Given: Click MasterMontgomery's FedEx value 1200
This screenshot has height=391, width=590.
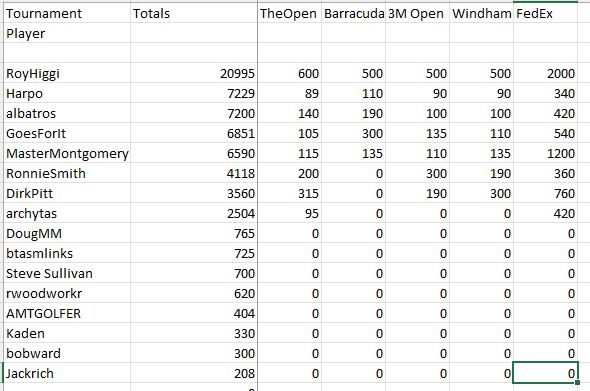Looking at the screenshot, I should click(x=545, y=153).
